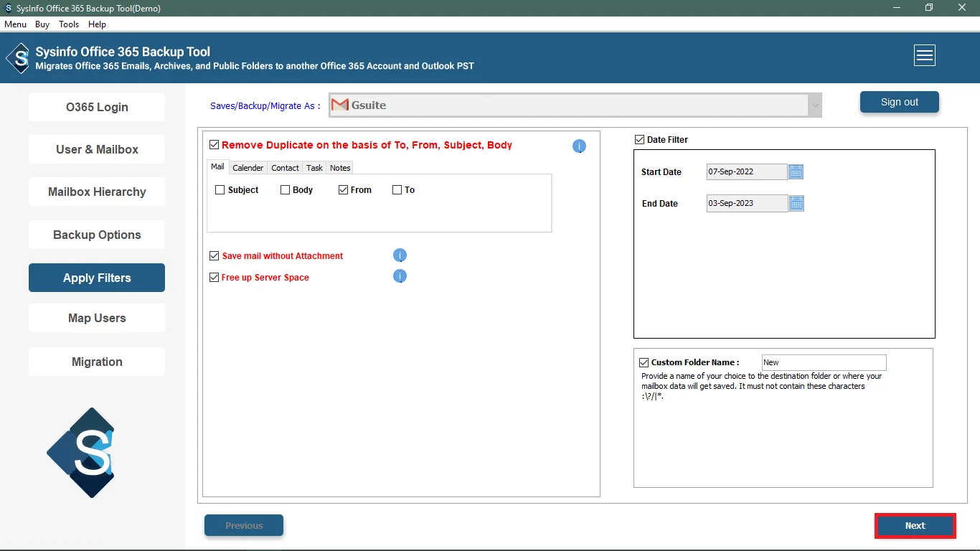The width and height of the screenshot is (980, 551).
Task: Switch to the Calender tab
Action: pyautogui.click(x=248, y=168)
